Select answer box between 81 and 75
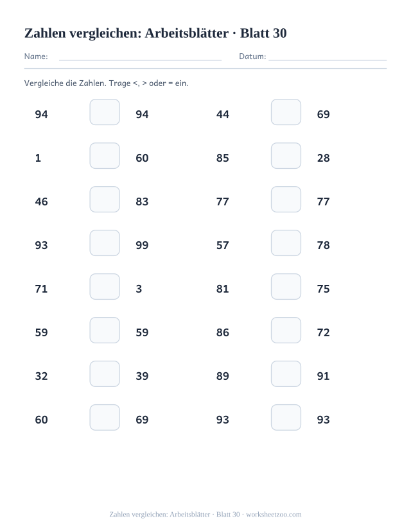The height and width of the screenshot is (532, 411). point(286,287)
